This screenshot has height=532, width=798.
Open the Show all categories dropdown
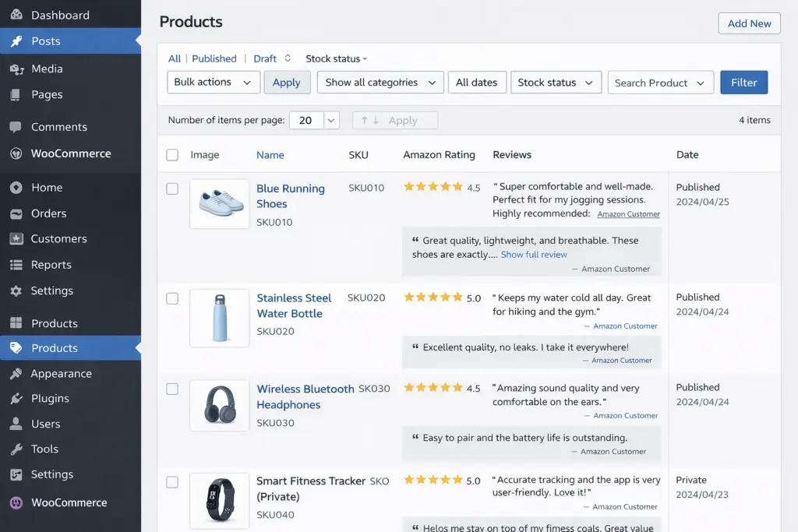[x=380, y=82]
